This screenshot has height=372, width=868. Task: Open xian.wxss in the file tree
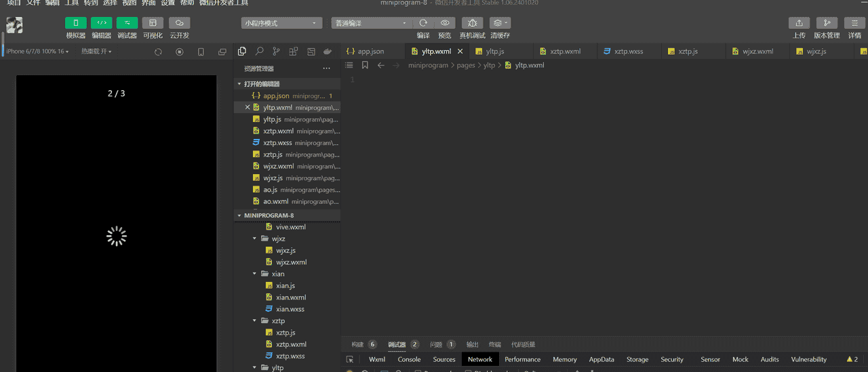coord(290,309)
